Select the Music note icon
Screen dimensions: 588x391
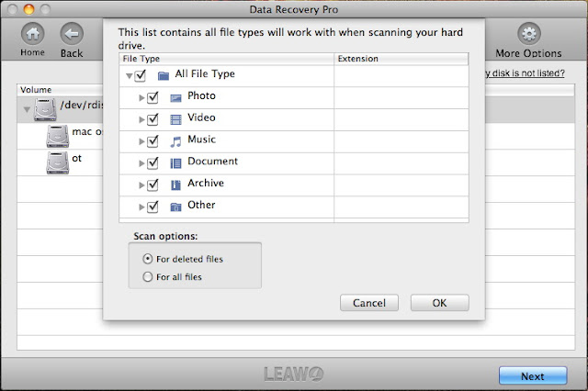pyautogui.click(x=175, y=140)
